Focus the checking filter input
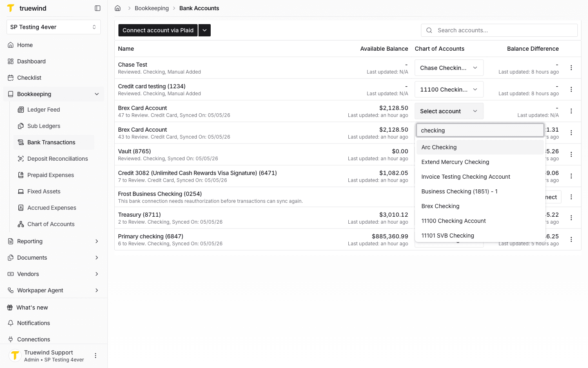This screenshot has height=368, width=588. tap(480, 130)
